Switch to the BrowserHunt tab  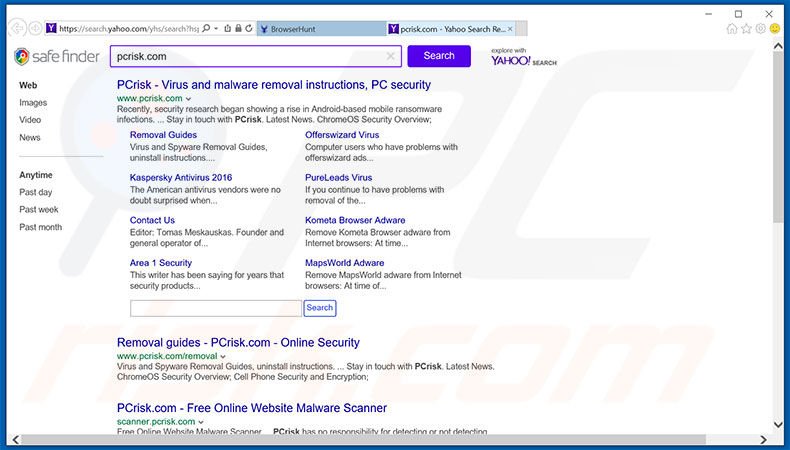(x=321, y=29)
